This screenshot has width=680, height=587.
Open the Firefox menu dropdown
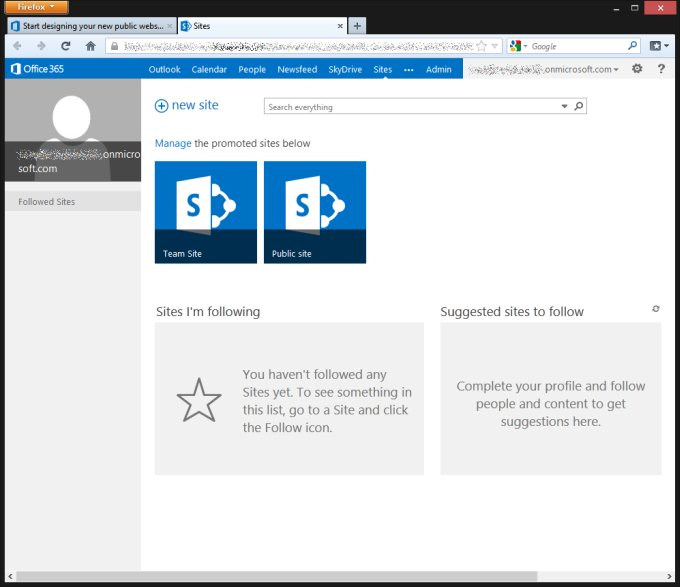tap(36, 7)
